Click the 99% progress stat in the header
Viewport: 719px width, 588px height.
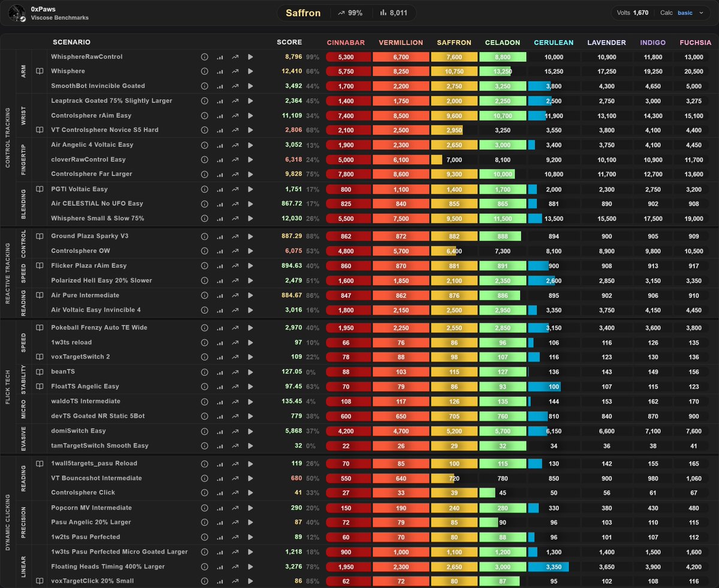pos(351,13)
